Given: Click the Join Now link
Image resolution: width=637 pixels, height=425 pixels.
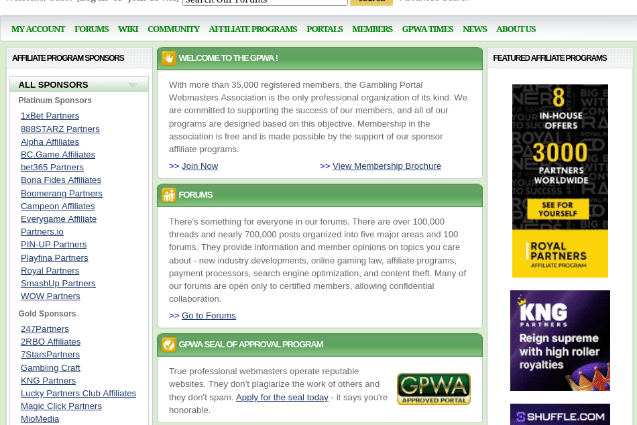Looking at the screenshot, I should click(x=200, y=166).
